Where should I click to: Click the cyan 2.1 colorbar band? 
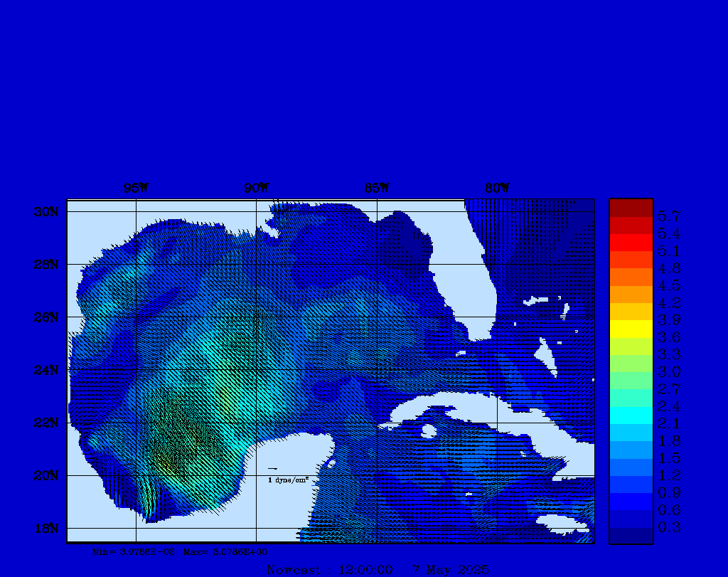(631, 415)
